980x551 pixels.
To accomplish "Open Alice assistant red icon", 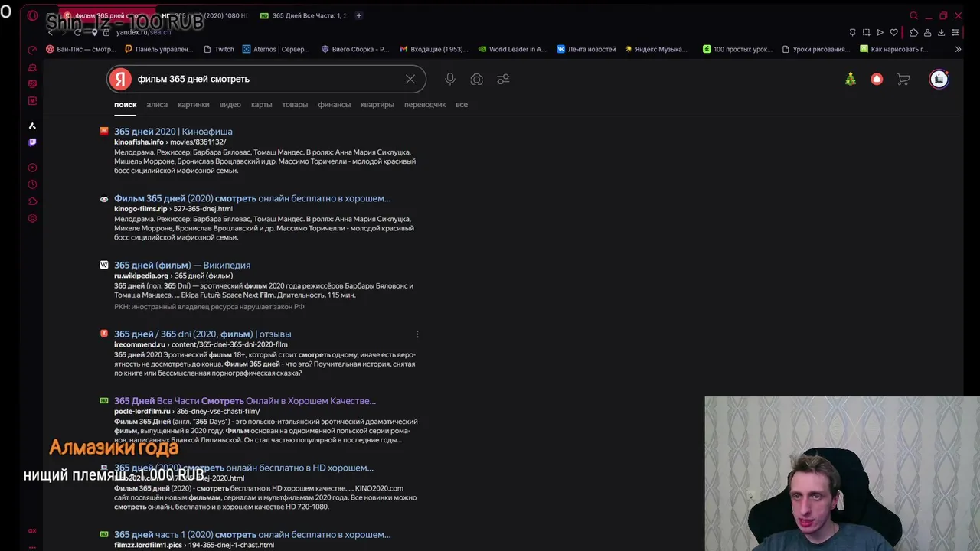I will [877, 79].
